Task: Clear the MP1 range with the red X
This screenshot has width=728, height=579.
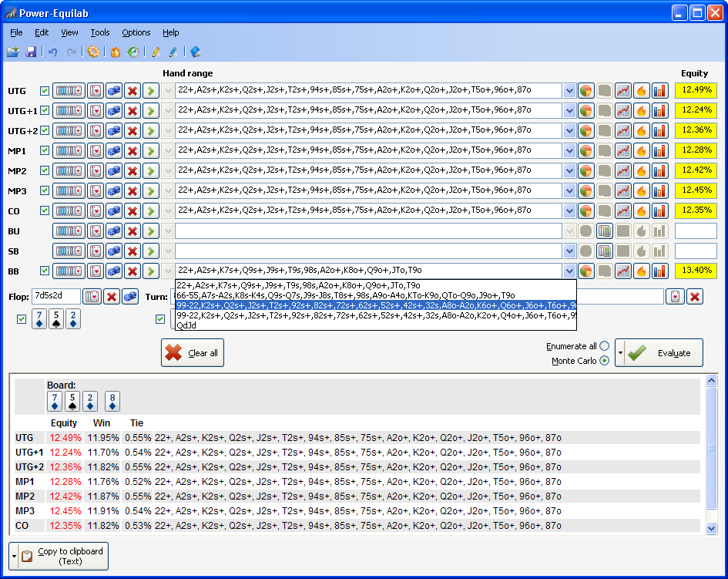Action: (x=133, y=150)
